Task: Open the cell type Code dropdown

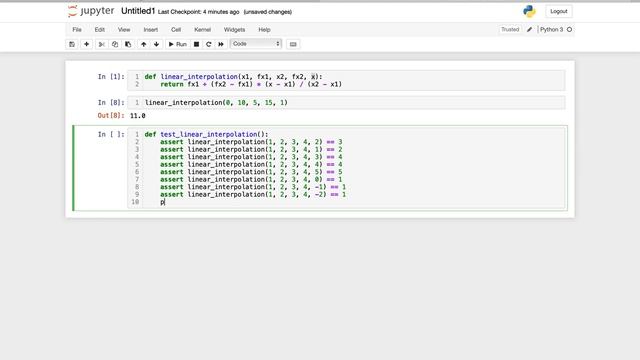Action: [256, 44]
